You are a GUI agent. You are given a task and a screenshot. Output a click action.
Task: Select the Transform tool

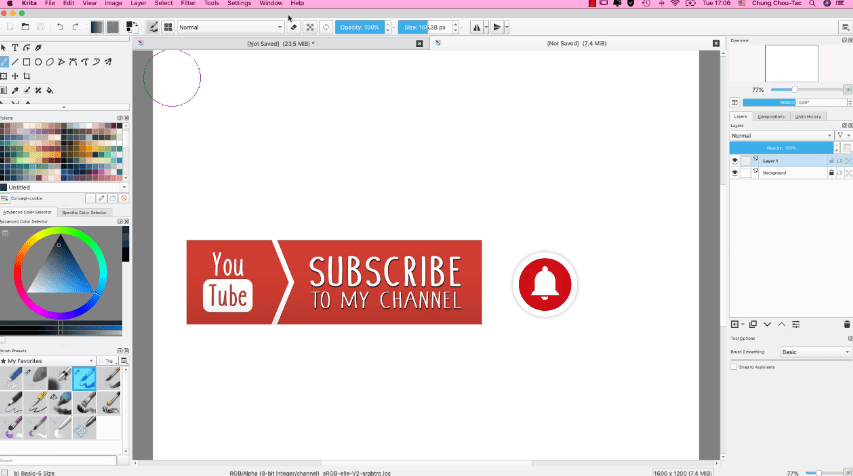(4, 76)
